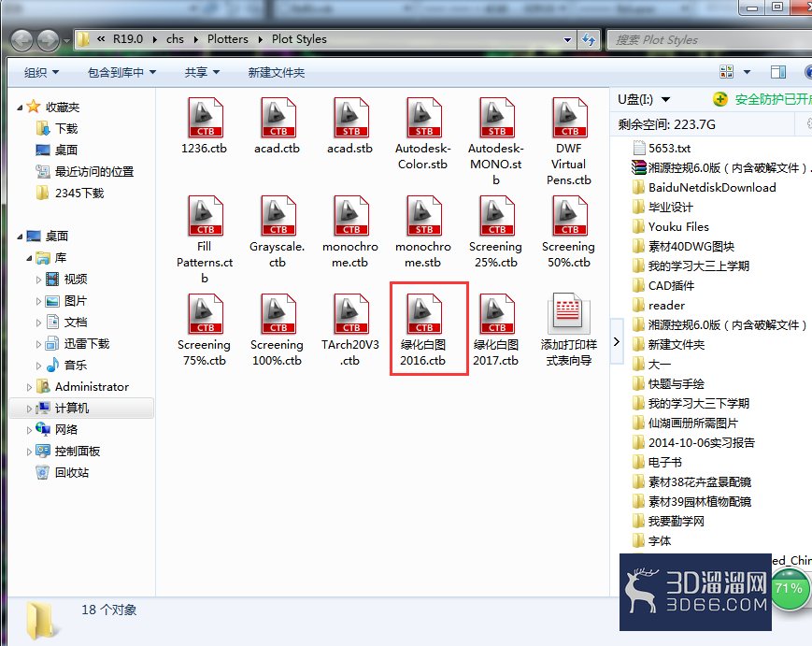The height and width of the screenshot is (646, 812).
Task: Open 2014-10-06实习报告 folder in U盘 panel
Action: tap(702, 442)
